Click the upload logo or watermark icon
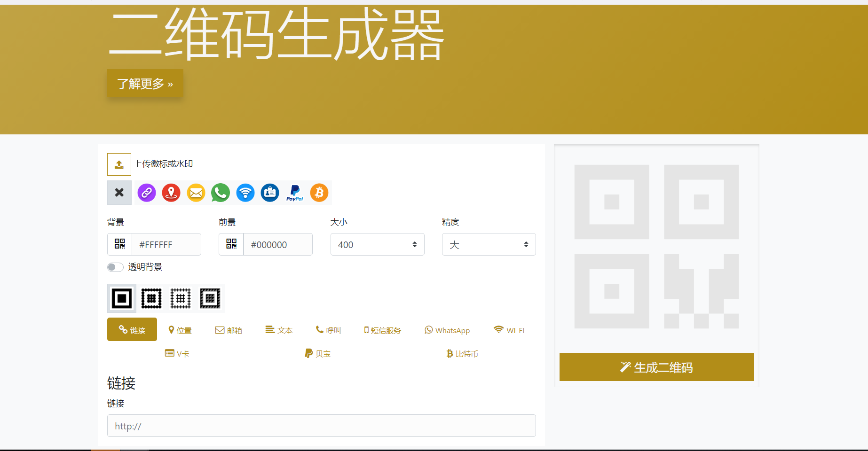This screenshot has height=451, width=868. (119, 164)
